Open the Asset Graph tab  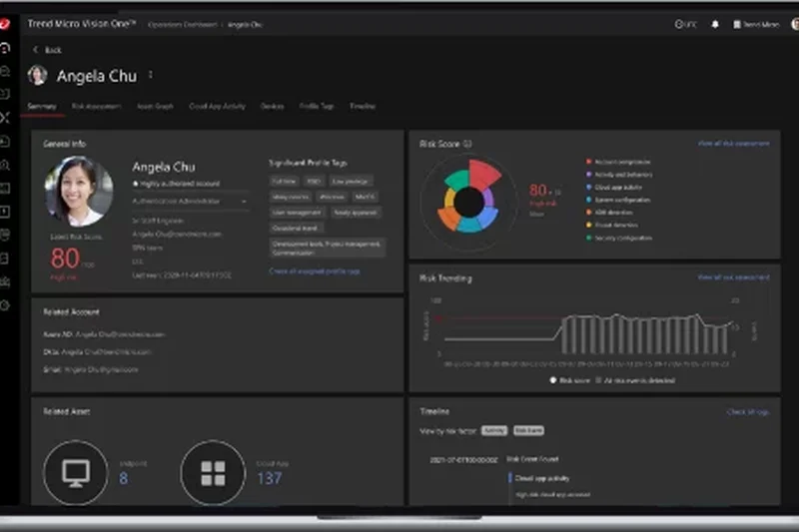(x=155, y=107)
